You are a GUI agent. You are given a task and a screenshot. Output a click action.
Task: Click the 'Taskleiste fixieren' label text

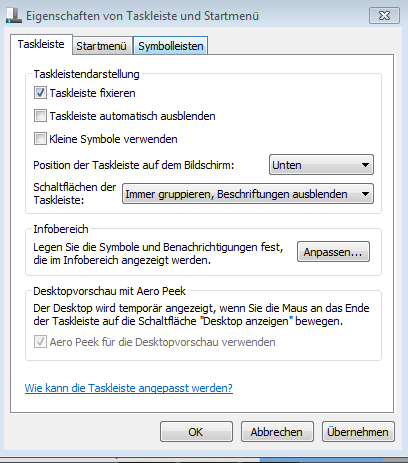point(92,93)
